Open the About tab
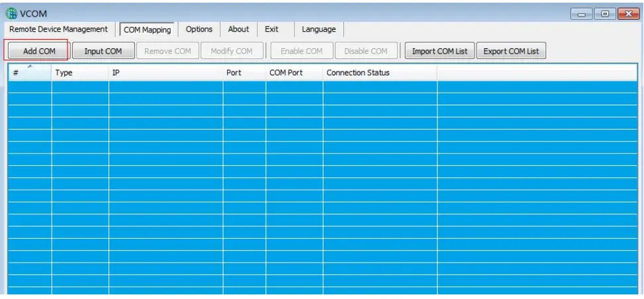Viewport: 644px width, 299px height. (239, 29)
